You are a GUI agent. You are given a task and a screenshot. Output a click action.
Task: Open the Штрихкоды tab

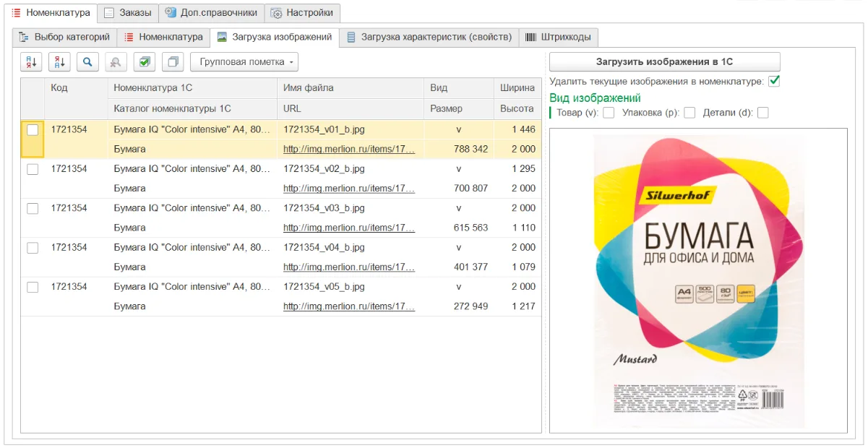[558, 37]
